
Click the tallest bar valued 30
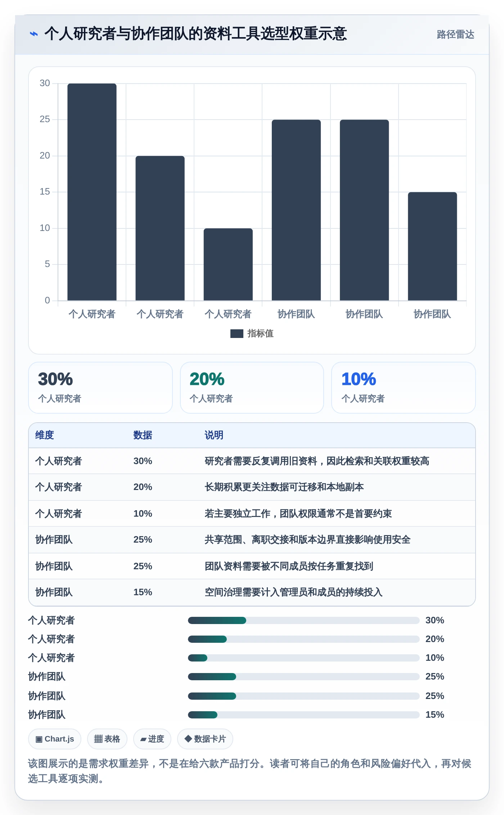click(92, 192)
